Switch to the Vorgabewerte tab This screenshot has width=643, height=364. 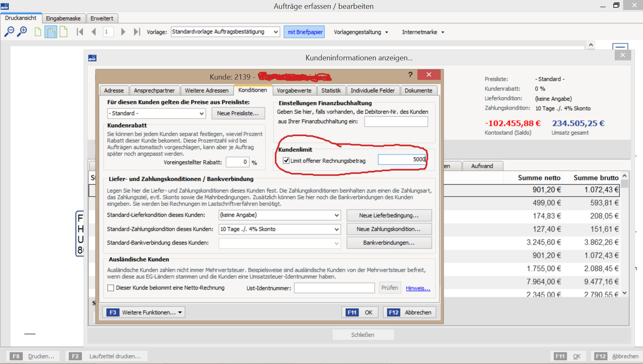tap(294, 90)
